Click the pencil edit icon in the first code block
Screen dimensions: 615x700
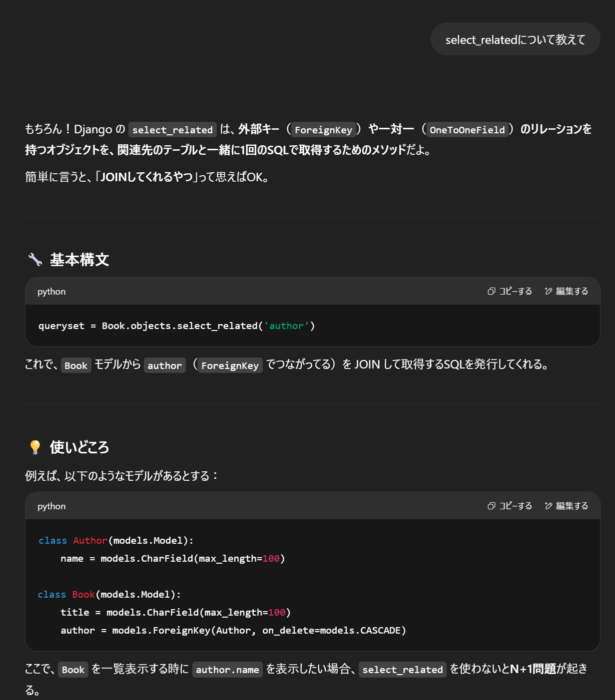click(549, 291)
